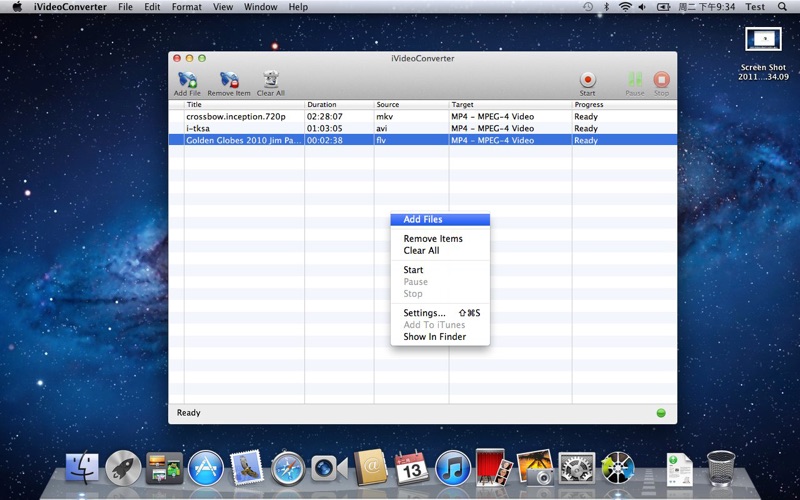Open Mission Control in the Dock
The width and height of the screenshot is (800, 500).
[164, 467]
